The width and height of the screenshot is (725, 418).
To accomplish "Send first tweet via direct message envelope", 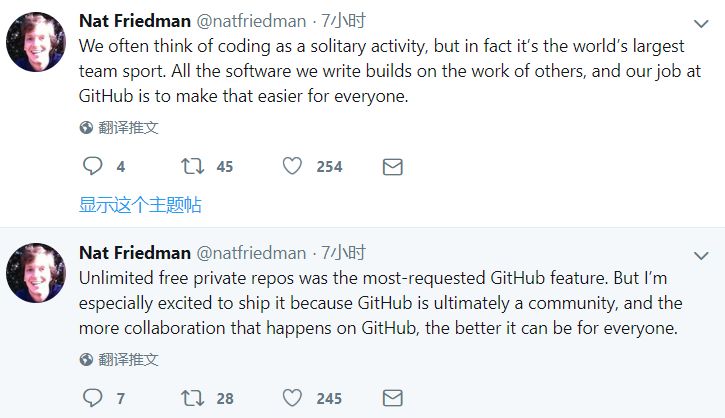I will coord(393,167).
